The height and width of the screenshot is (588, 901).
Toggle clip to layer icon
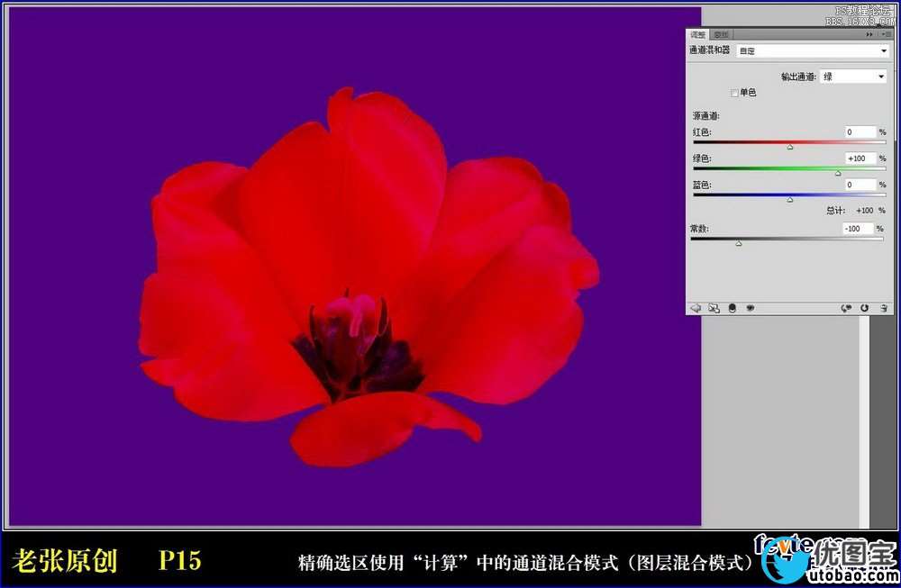[x=732, y=308]
